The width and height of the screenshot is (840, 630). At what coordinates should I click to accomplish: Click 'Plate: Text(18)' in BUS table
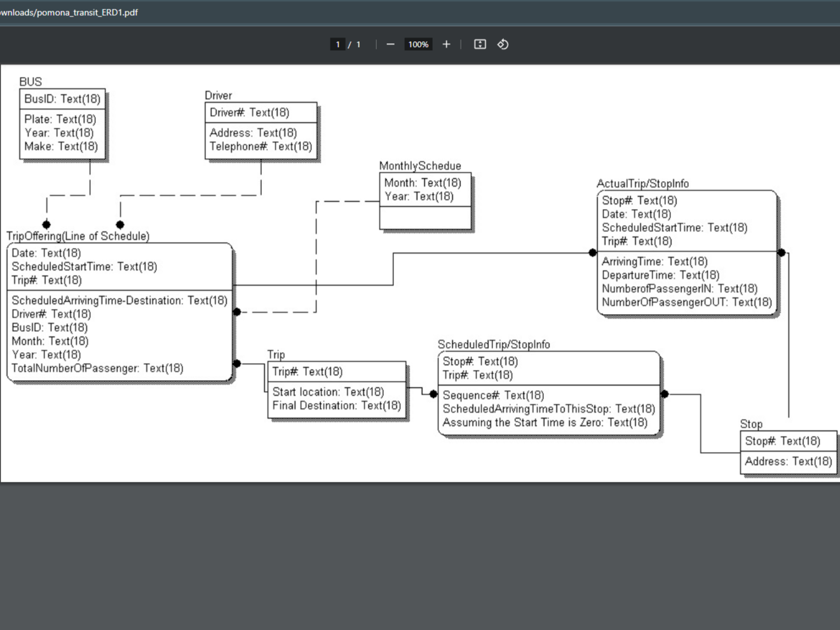click(60, 120)
